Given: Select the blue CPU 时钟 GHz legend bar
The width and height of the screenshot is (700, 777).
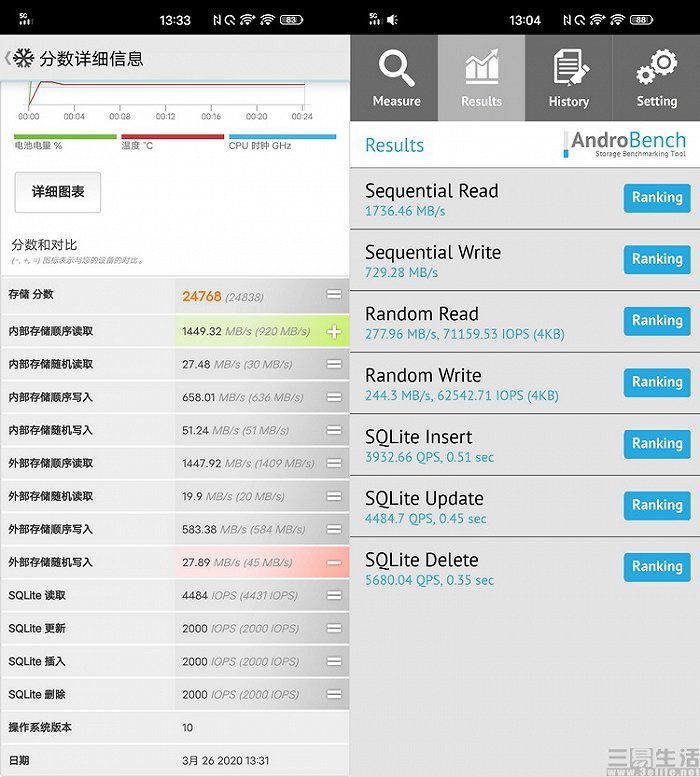Looking at the screenshot, I should (282, 137).
